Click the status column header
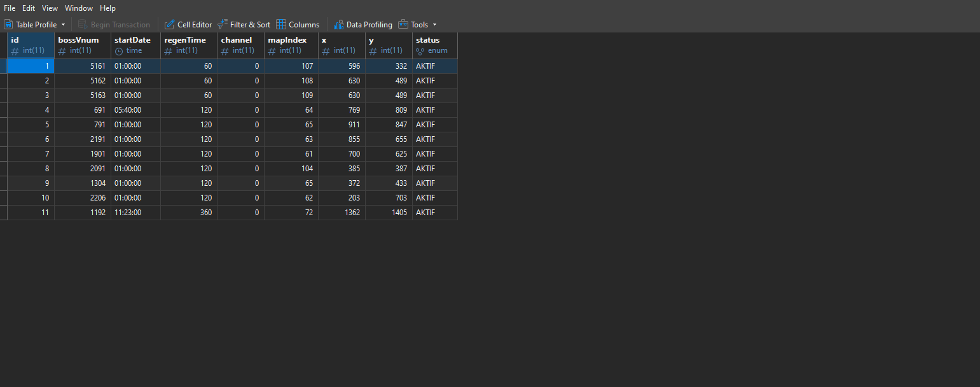 (435, 45)
